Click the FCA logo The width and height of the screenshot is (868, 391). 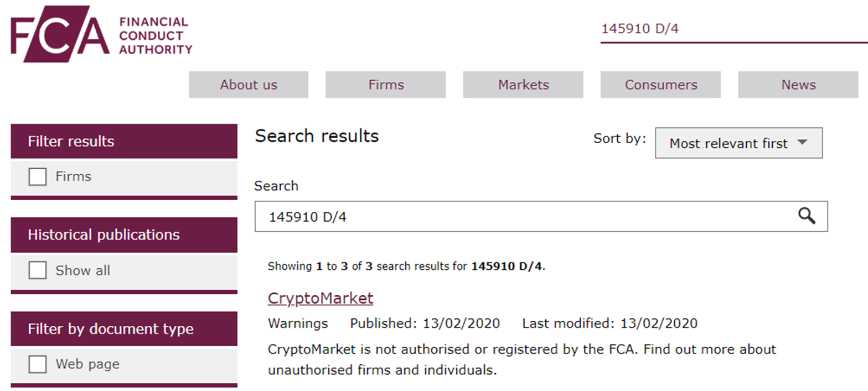click(x=60, y=34)
